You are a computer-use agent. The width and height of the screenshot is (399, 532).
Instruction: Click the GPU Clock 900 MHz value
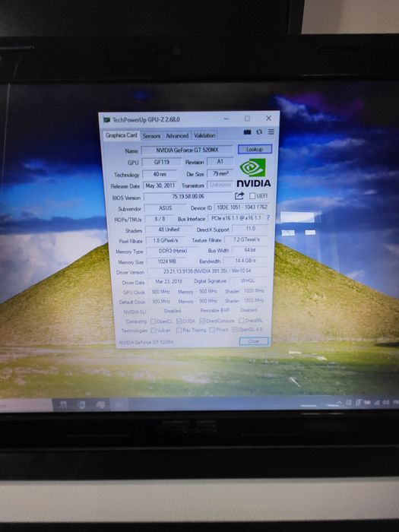click(161, 292)
